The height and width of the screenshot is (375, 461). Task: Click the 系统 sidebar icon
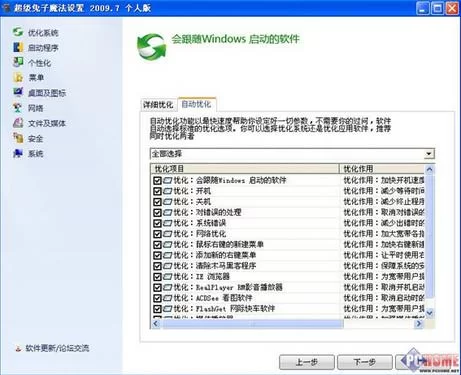[x=18, y=153]
